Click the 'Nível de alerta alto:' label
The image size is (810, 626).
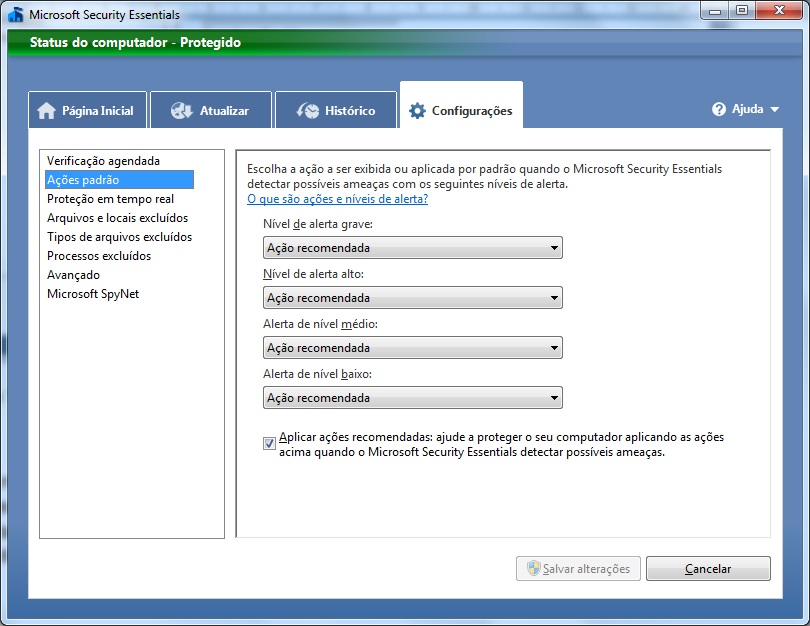pos(313,274)
